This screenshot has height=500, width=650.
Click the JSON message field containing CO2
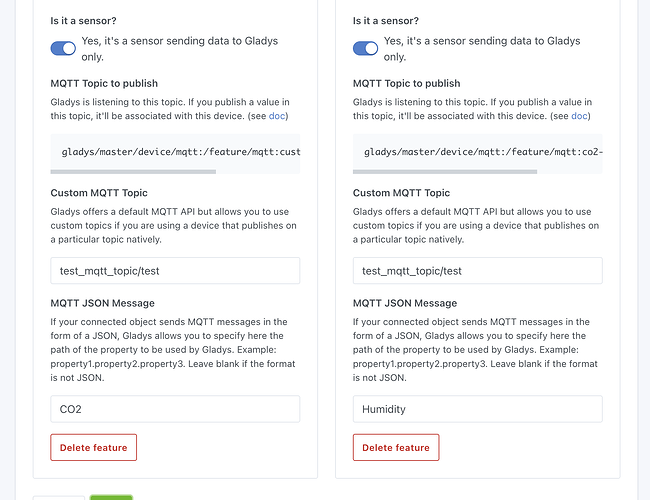pos(175,409)
